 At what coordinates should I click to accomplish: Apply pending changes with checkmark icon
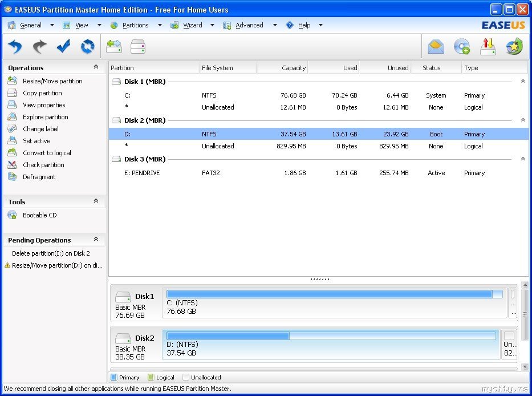coord(63,46)
